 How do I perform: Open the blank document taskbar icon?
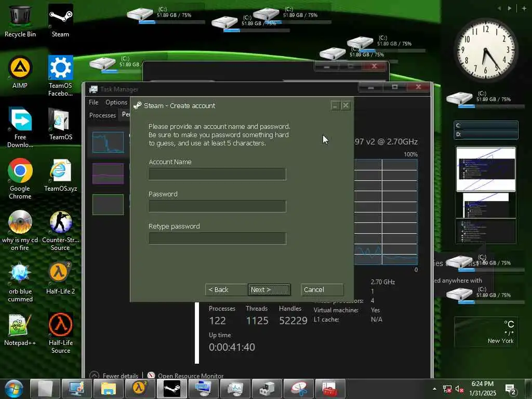45,389
